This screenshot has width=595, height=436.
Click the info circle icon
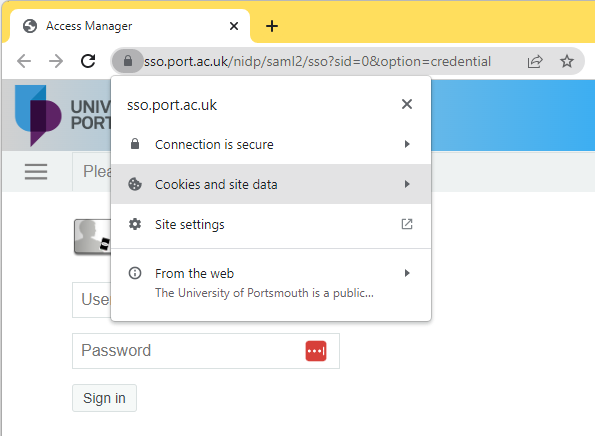click(135, 273)
